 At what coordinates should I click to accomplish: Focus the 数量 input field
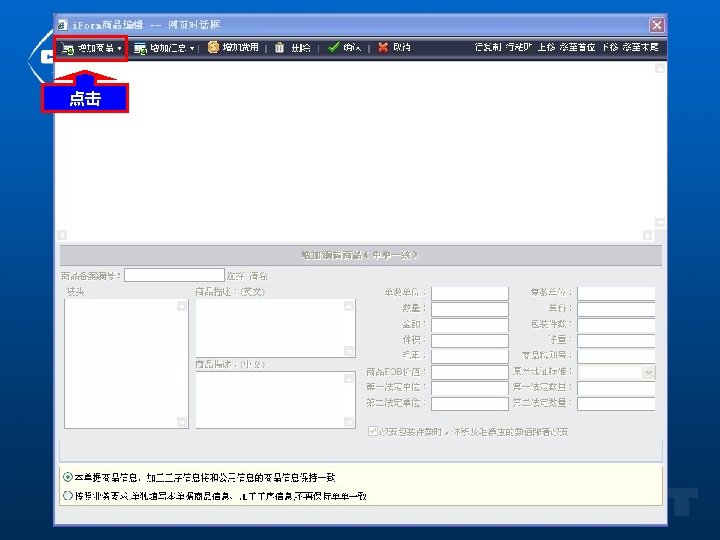pos(470,309)
